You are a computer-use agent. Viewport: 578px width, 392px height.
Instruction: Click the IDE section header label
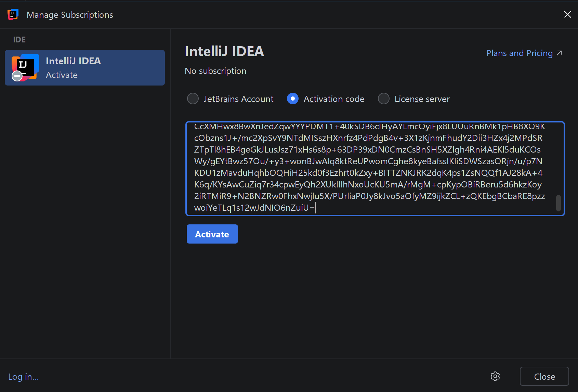tap(19, 40)
